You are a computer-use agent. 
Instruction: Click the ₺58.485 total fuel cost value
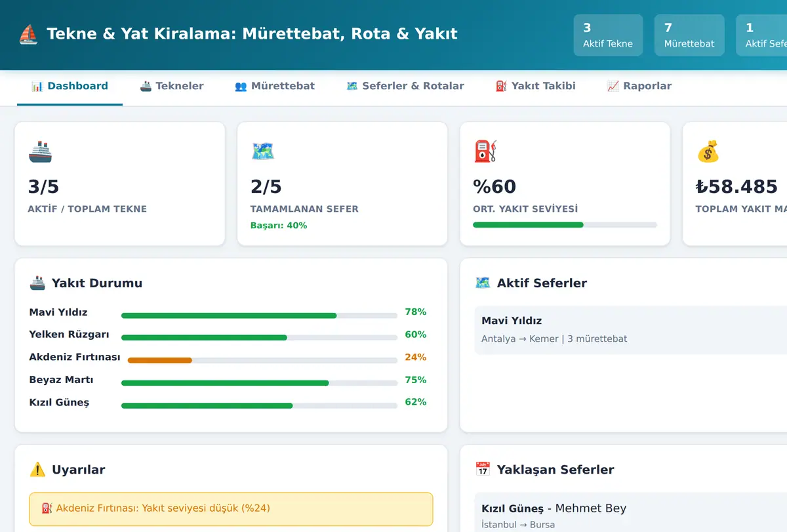coord(737,187)
